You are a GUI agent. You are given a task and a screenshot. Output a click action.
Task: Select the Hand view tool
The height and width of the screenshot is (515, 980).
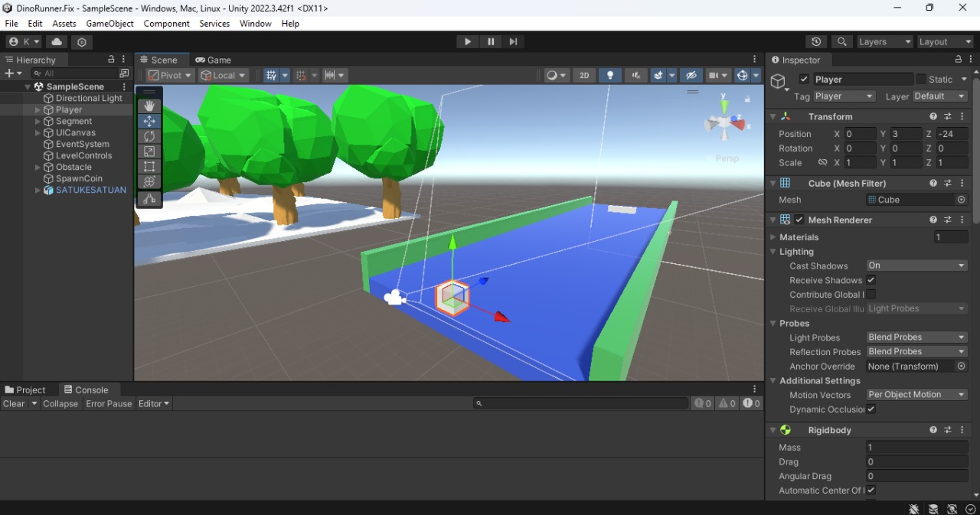(x=149, y=106)
